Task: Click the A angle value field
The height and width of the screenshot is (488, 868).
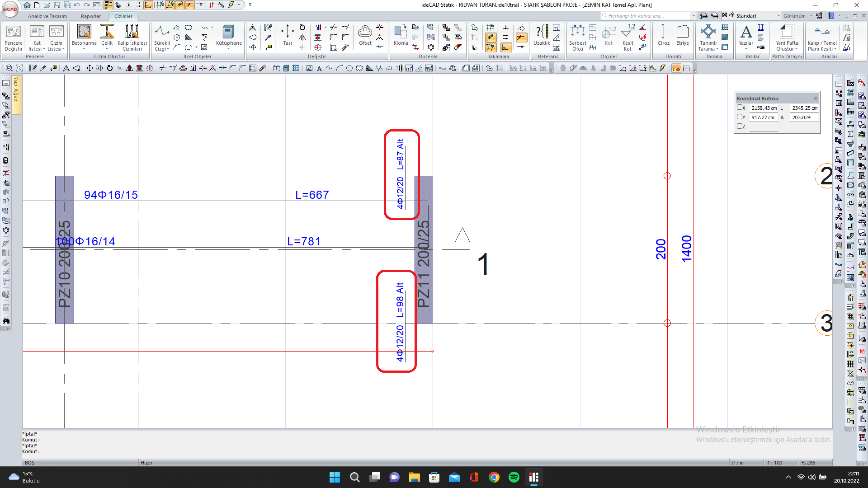Action: coord(805,117)
